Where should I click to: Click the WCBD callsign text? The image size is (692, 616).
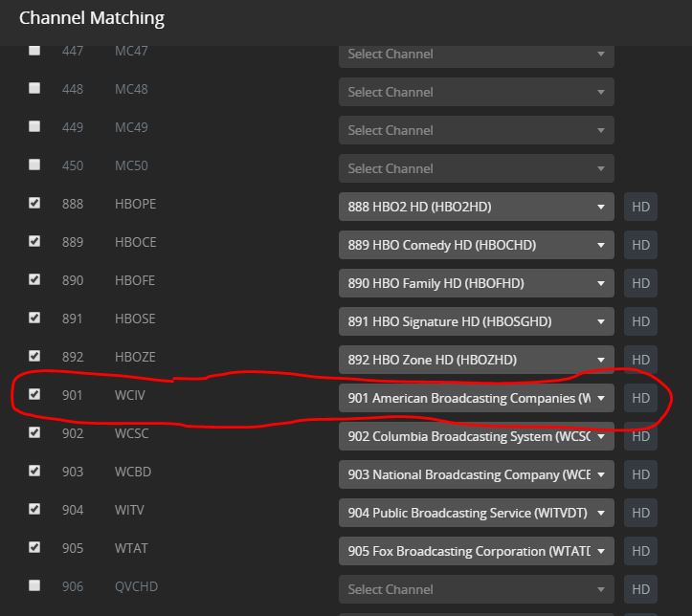point(133,472)
